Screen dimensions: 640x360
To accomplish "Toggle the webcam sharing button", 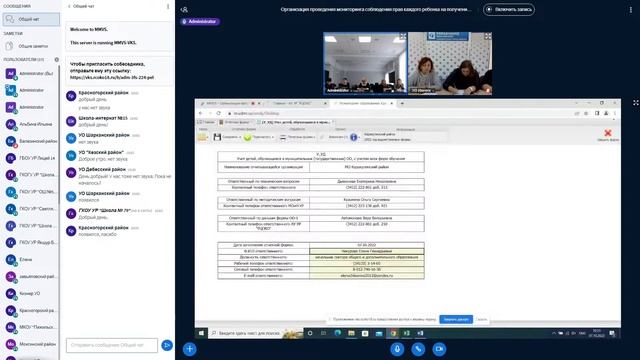I will (x=439, y=349).
